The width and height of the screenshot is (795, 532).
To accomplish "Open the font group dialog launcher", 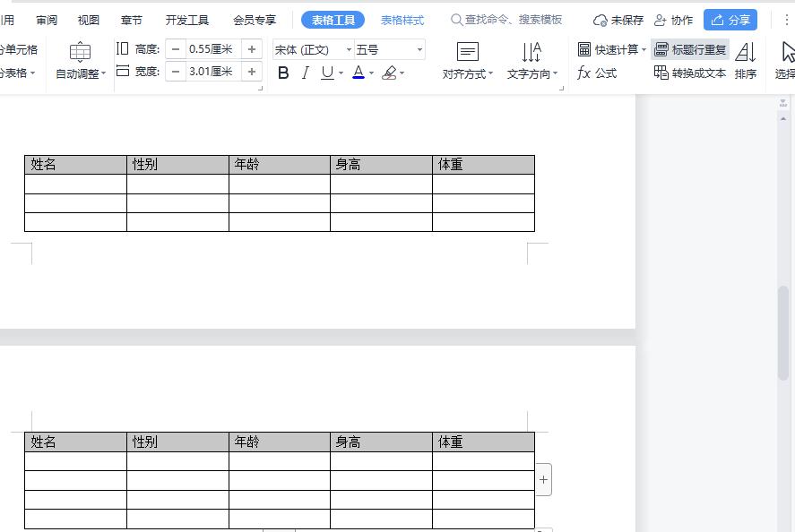I will point(260,88).
